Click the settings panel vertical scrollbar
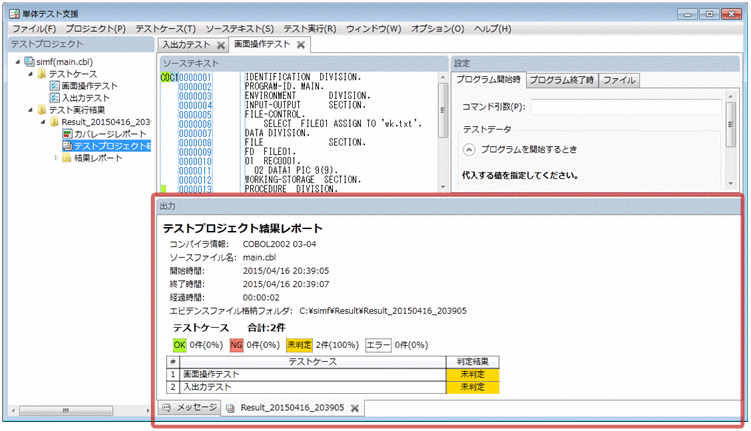 pyautogui.click(x=730, y=125)
